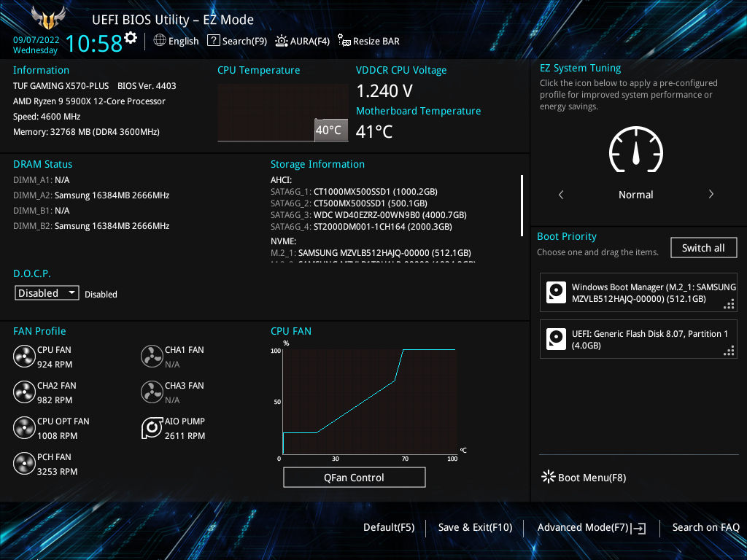Switch tuning profile with left chevron
The height and width of the screenshot is (560, 747).
point(561,194)
